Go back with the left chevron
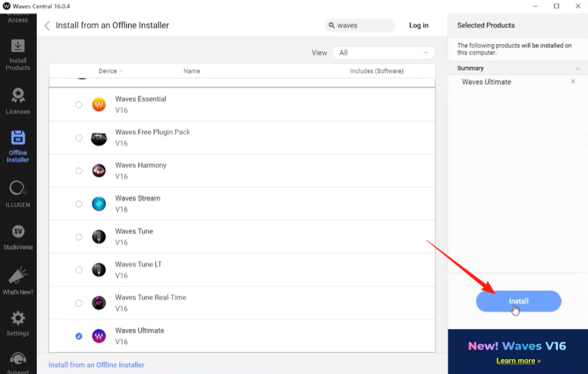 [x=47, y=25]
